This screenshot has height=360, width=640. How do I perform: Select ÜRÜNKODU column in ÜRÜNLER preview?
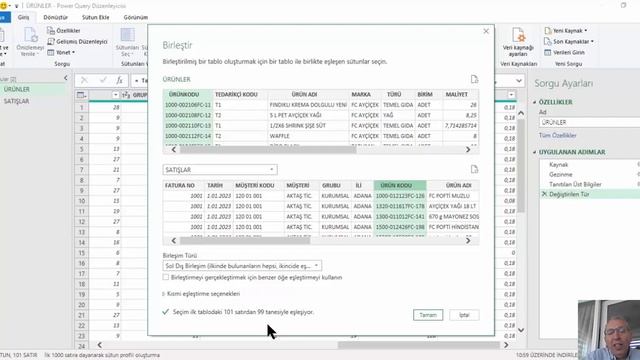[187, 94]
